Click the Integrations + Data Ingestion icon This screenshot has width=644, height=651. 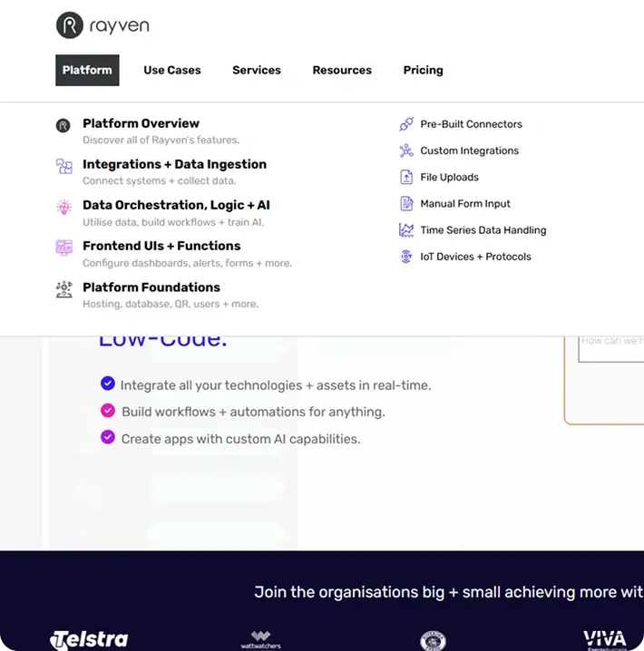(x=63, y=166)
